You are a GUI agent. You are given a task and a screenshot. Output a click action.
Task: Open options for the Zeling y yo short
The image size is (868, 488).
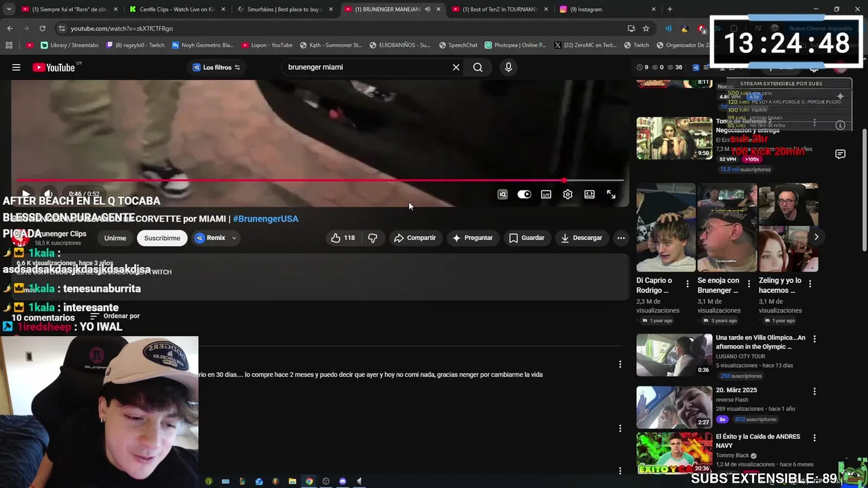coord(810,284)
